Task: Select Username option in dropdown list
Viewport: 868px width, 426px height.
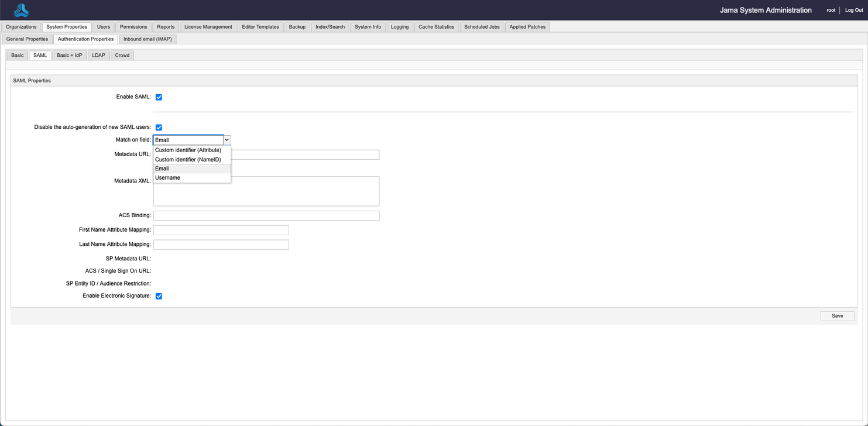Action: [x=192, y=178]
